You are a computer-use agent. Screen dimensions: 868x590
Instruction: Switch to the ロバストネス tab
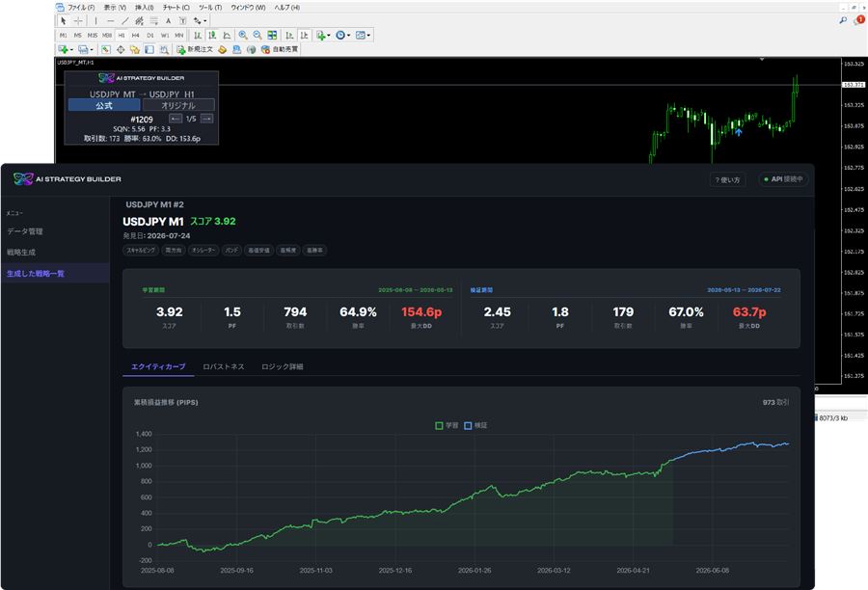[x=224, y=366]
